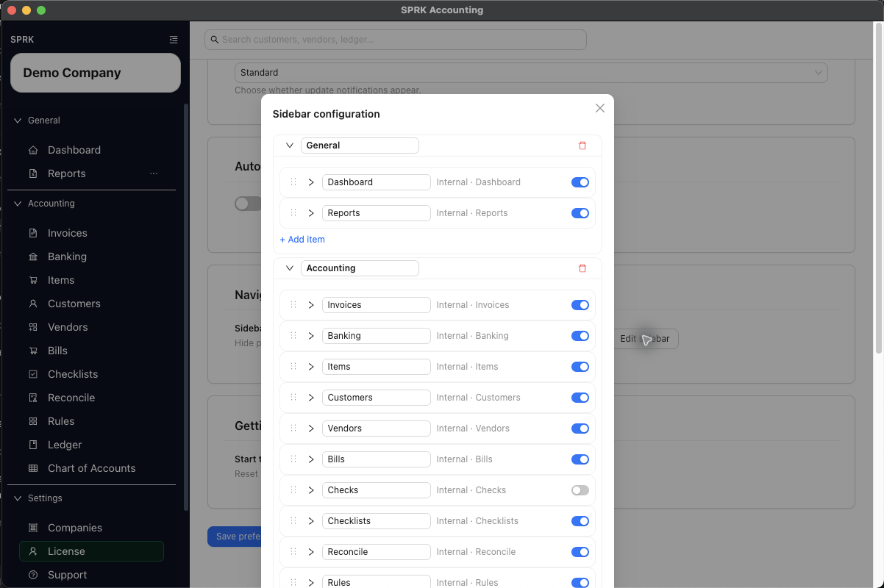
Task: Disable the Reports visibility toggle
Action: pyautogui.click(x=580, y=213)
